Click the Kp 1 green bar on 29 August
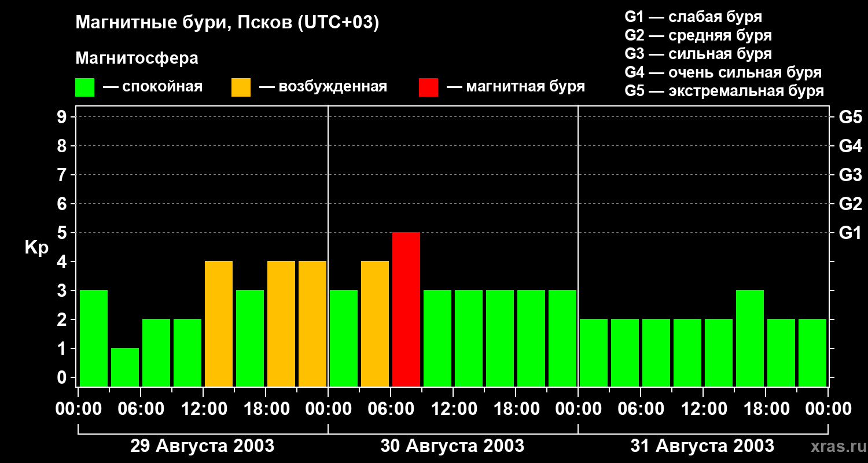Screen dimensions: 868x463 click(x=125, y=367)
